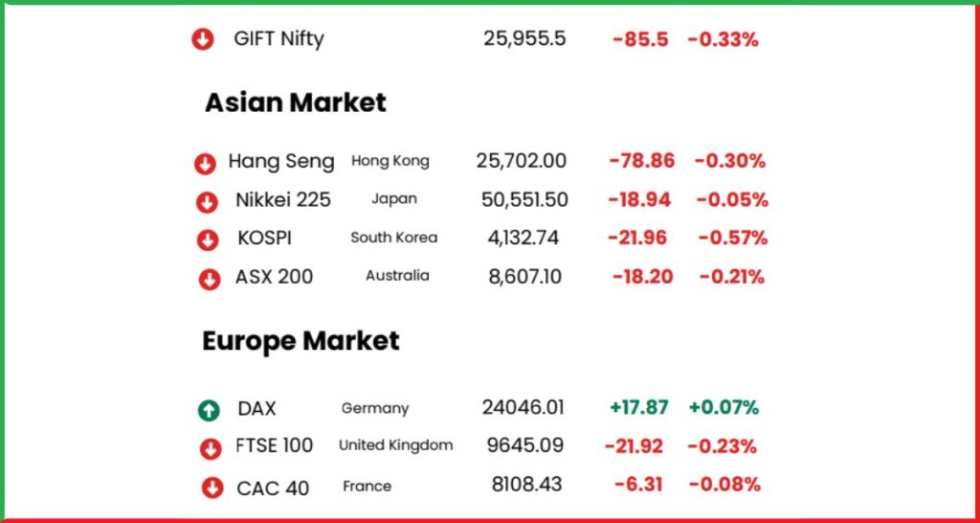Click the down arrow icon beside CAC 40
This screenshot has height=523, width=980.
point(212,488)
